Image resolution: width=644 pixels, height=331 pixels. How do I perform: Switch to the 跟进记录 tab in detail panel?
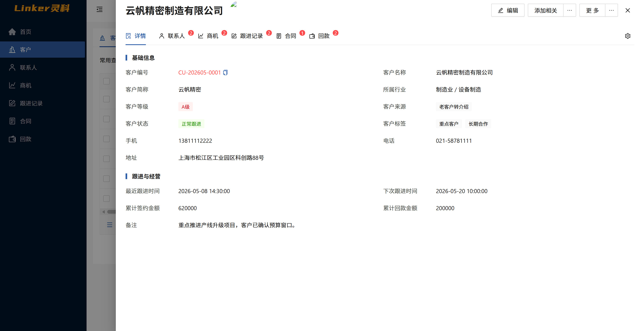tap(247, 36)
